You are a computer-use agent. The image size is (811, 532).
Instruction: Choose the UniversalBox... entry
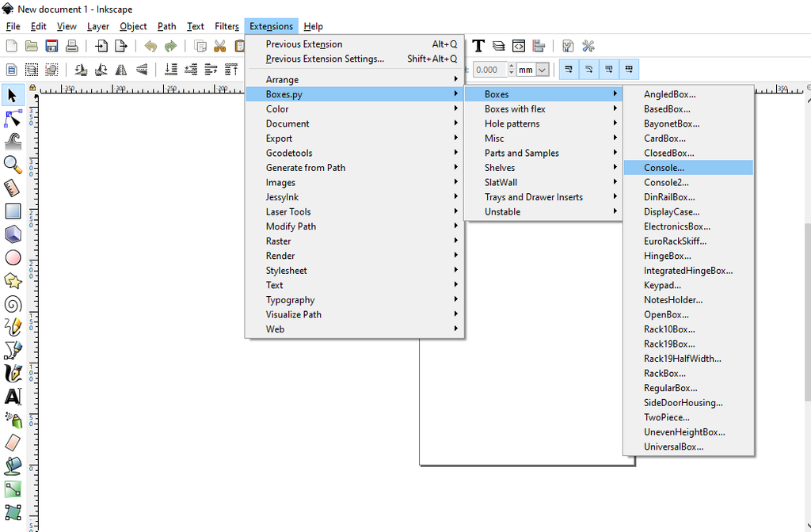pyautogui.click(x=688, y=446)
